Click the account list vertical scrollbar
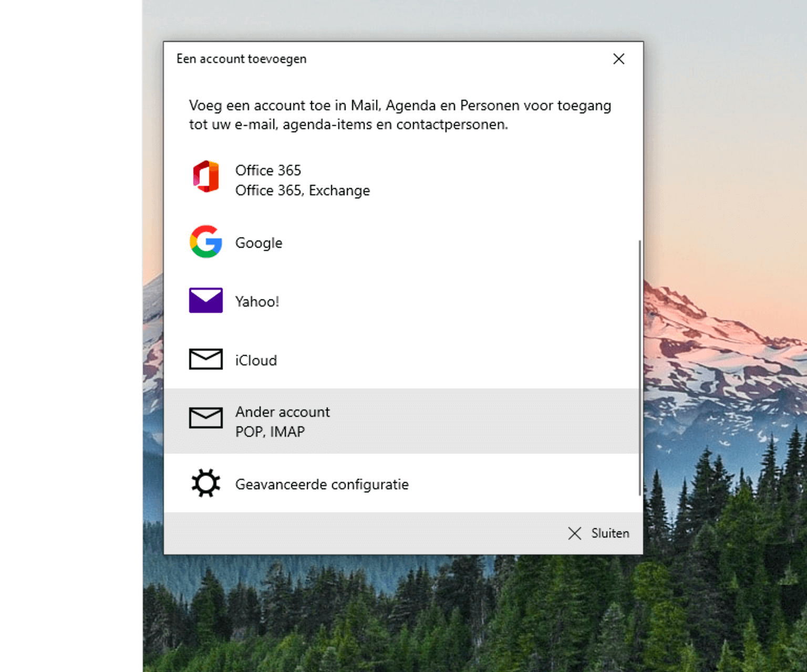This screenshot has height=672, width=807. pyautogui.click(x=639, y=367)
